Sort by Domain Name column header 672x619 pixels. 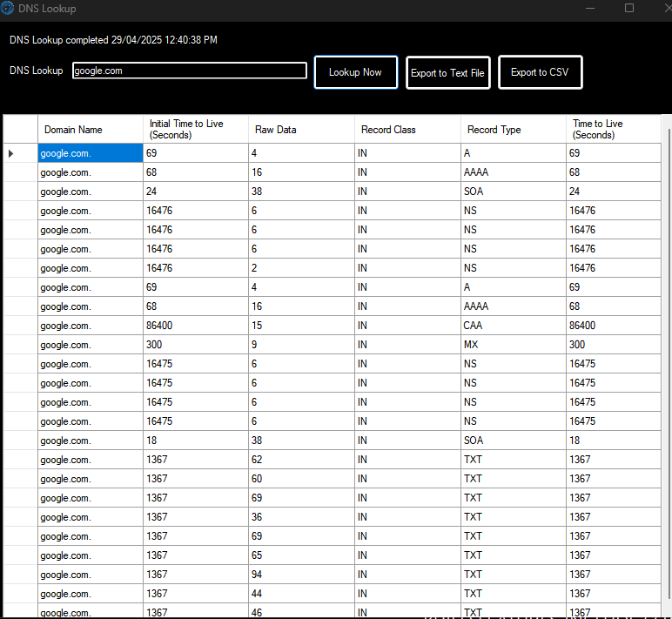91,129
